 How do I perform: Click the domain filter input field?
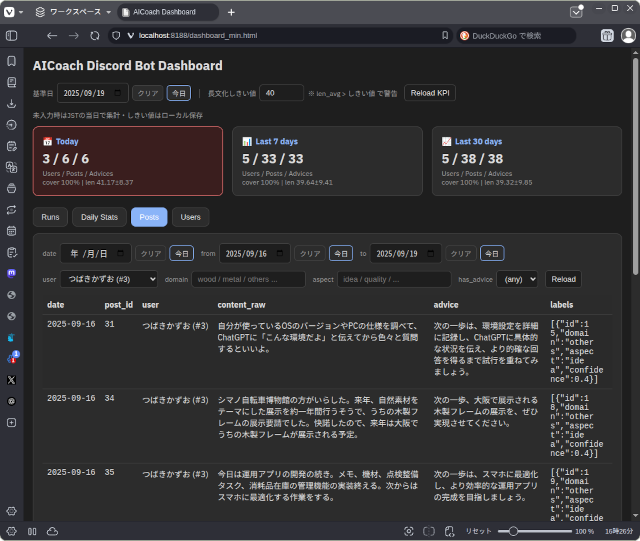pyautogui.click(x=248, y=280)
